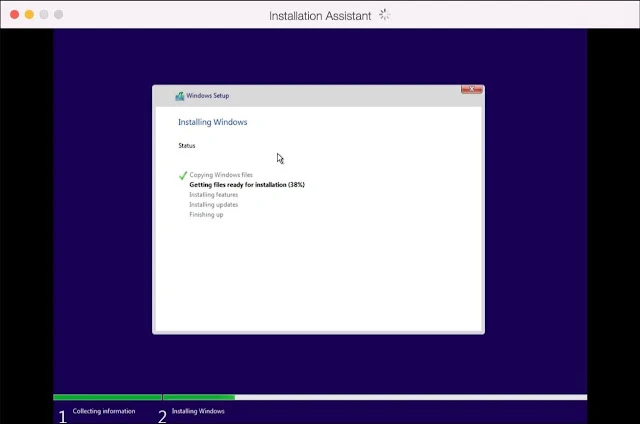Screen dimensions: 640x424
Task: Click the 'Status' label
Action: click(187, 146)
